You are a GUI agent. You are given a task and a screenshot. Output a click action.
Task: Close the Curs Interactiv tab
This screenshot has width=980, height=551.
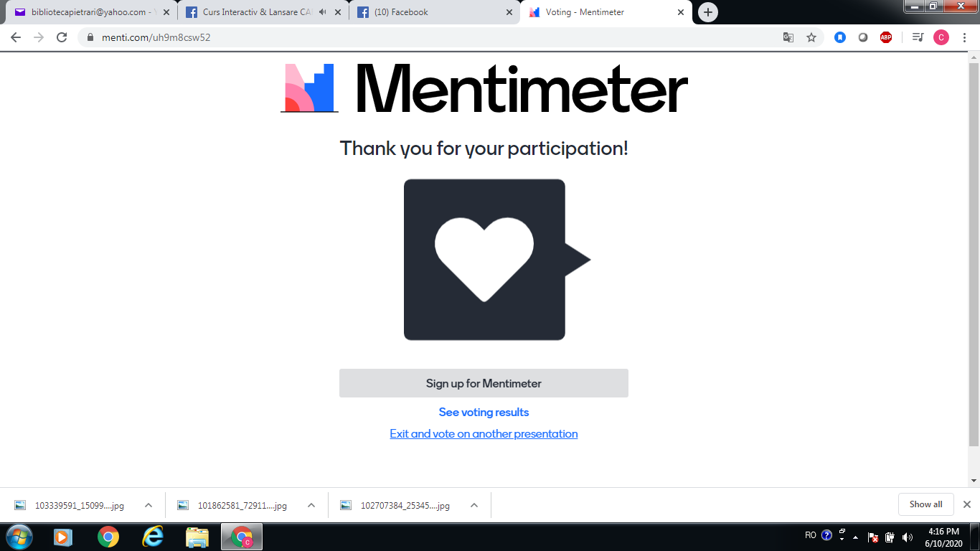pos(338,12)
